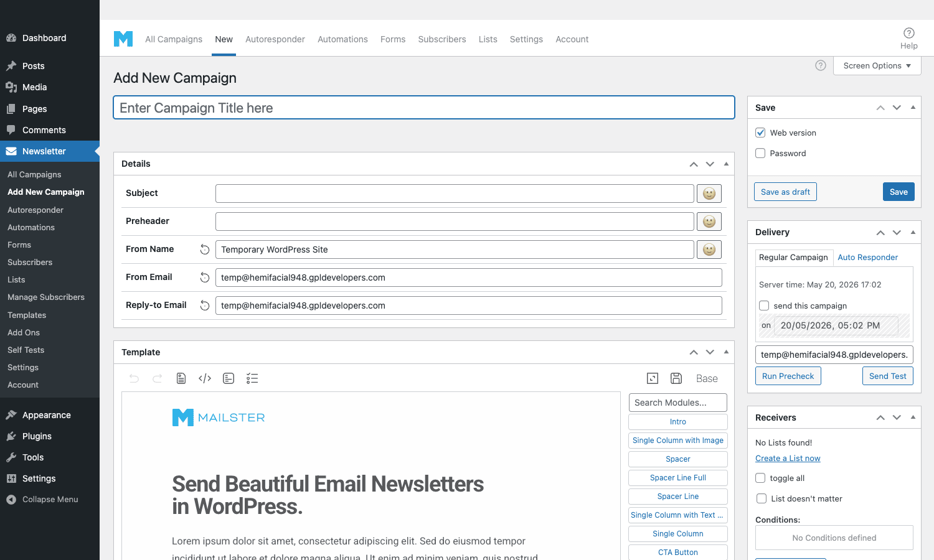This screenshot has height=560, width=934.
Task: Collapse the Save panel with its triangle toggle
Action: tap(913, 108)
